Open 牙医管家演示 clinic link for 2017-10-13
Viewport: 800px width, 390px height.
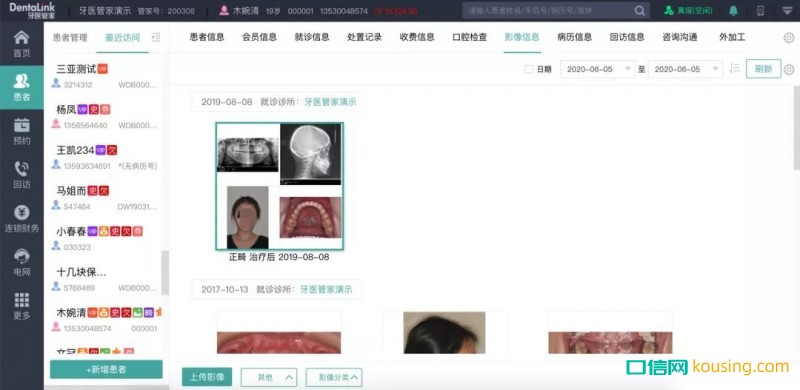click(326, 289)
